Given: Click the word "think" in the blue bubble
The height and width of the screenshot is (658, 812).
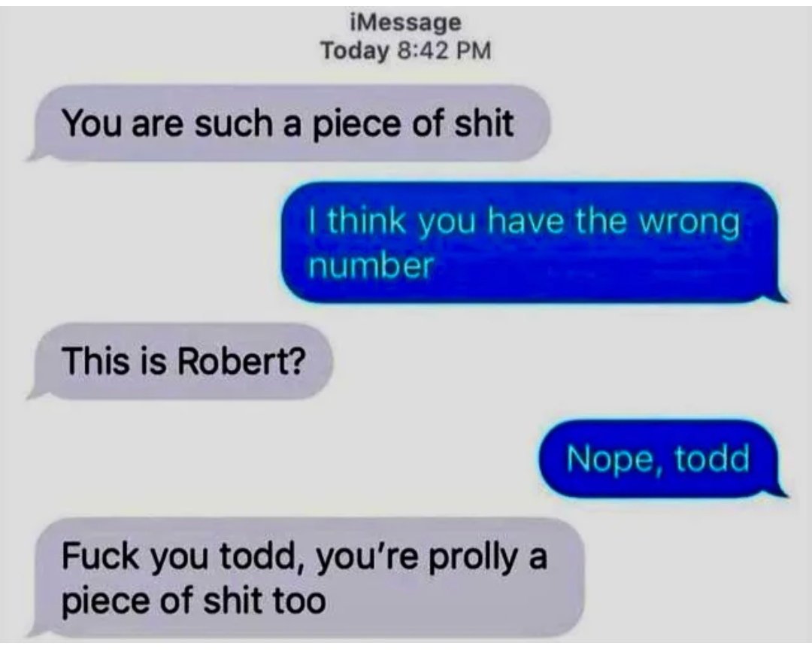Looking at the screenshot, I should (x=365, y=221).
